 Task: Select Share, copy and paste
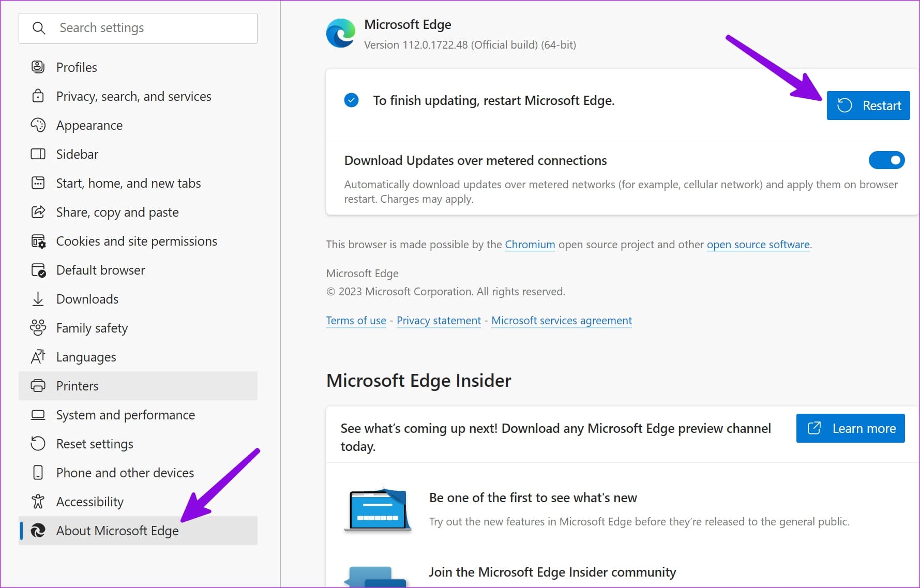click(x=138, y=212)
